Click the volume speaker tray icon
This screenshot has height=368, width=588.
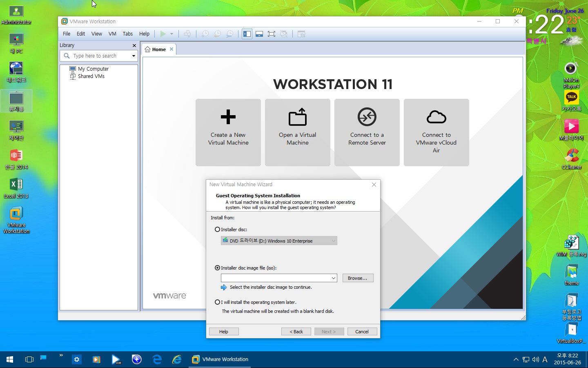pos(535,359)
